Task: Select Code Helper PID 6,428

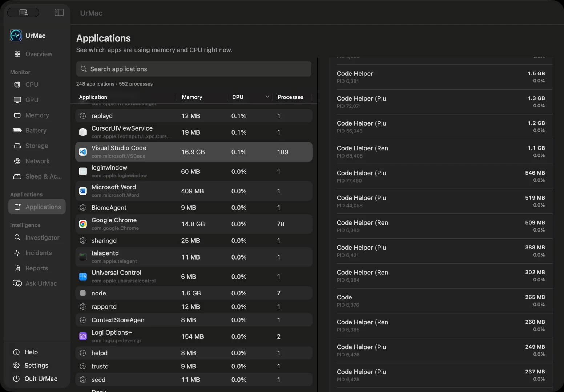Action: pyautogui.click(x=441, y=375)
